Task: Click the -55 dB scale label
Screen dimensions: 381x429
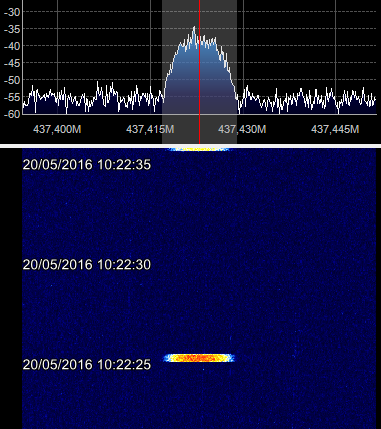Action: coord(12,97)
